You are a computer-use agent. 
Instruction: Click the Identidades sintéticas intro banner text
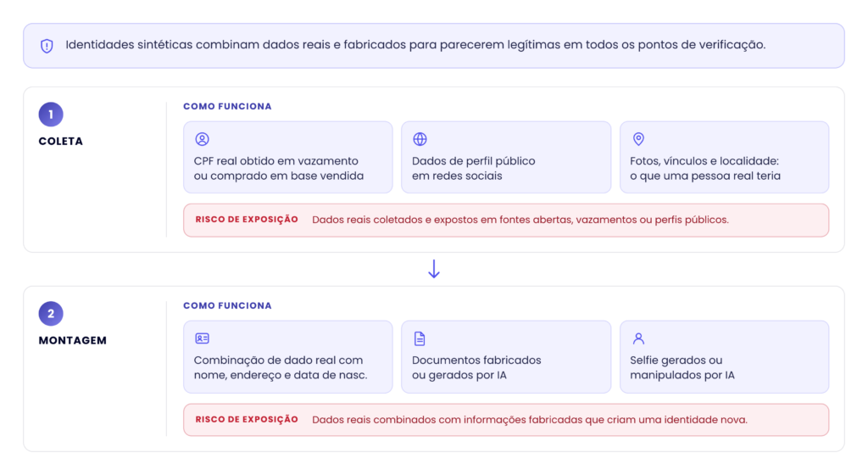tap(415, 45)
